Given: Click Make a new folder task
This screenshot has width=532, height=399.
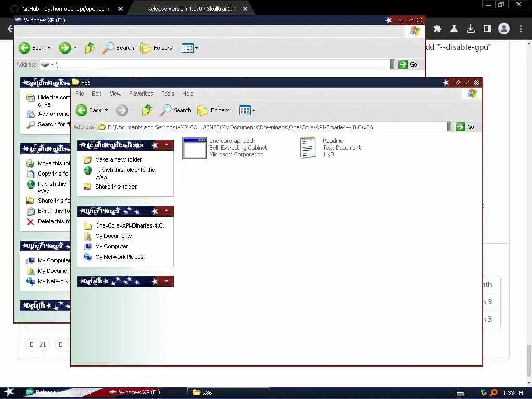Looking at the screenshot, I should 118,159.
